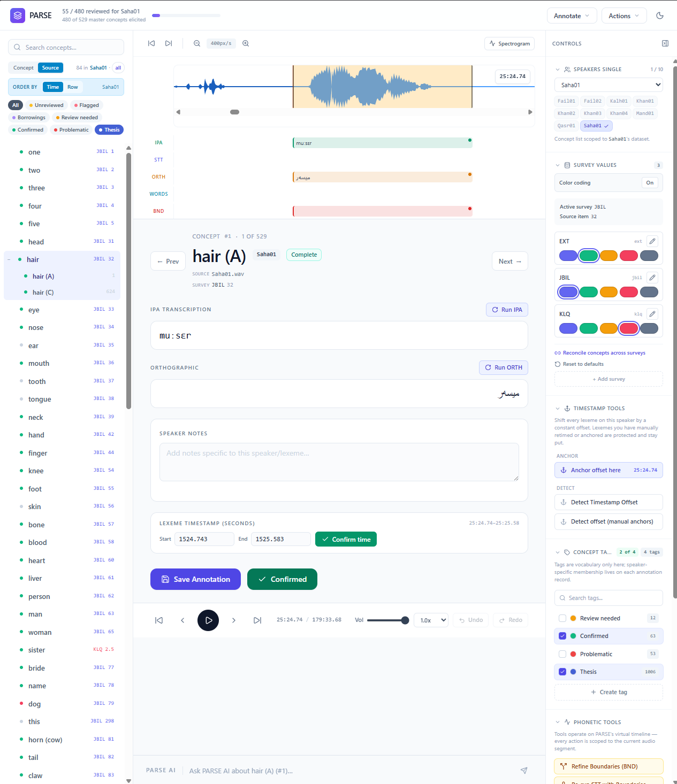The height and width of the screenshot is (784, 677).
Task: Click Anchor offset here
Action: 608,470
